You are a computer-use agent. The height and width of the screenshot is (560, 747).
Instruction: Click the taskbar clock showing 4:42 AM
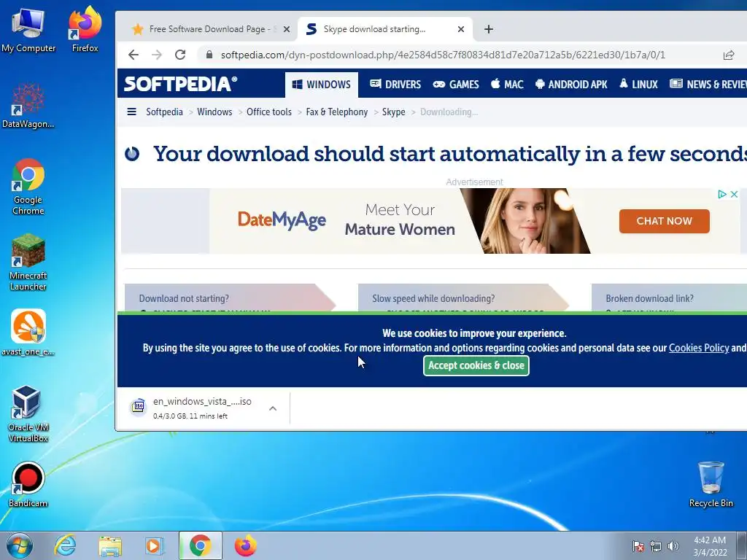point(710,546)
